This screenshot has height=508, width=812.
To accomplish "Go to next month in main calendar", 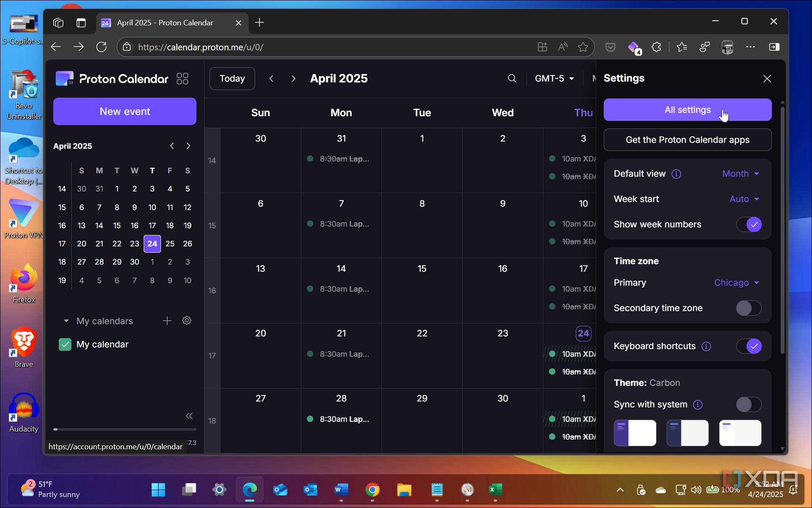I will tap(293, 79).
